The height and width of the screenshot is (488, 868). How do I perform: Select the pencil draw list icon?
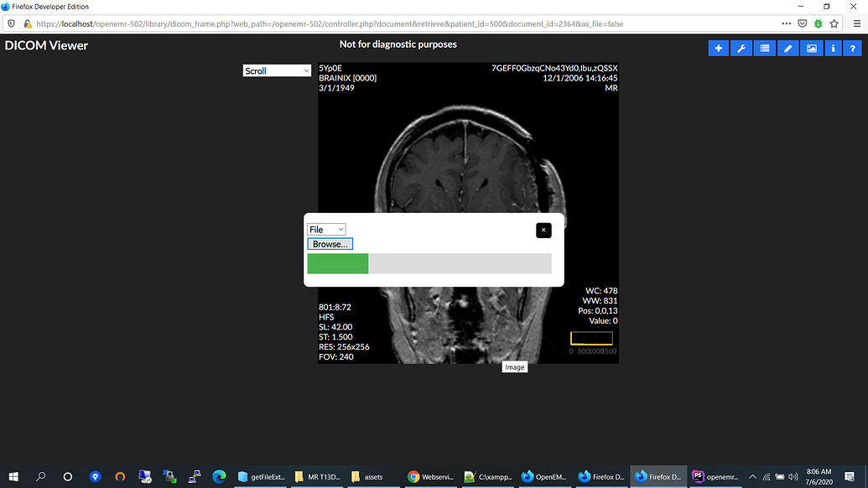click(787, 49)
